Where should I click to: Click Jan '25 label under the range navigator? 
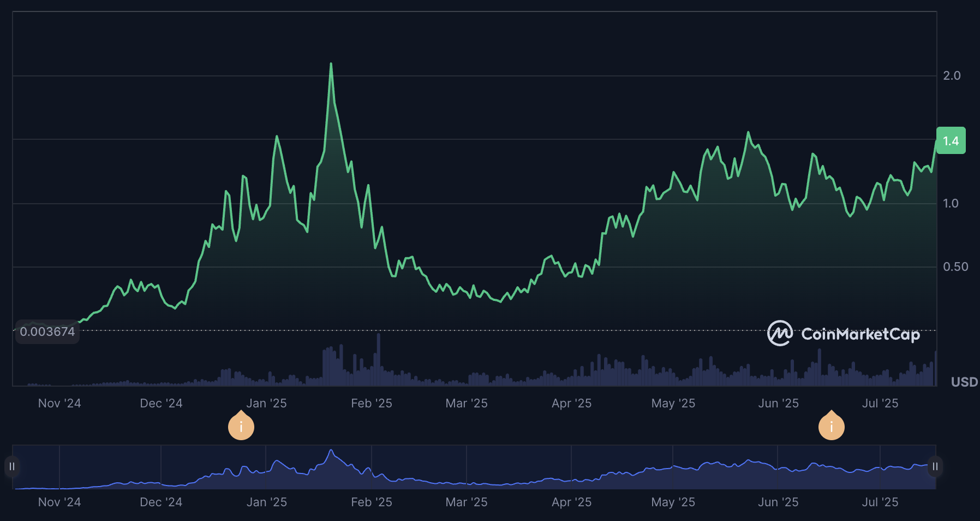(266, 502)
